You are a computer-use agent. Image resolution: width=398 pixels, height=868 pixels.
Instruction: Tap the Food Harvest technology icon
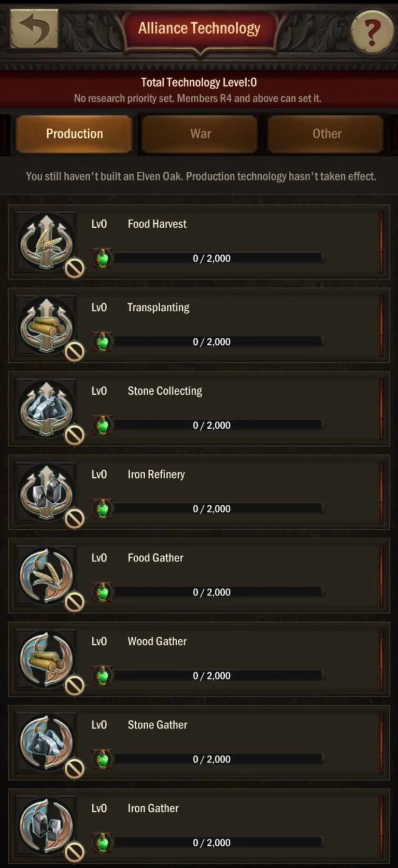coord(47,242)
